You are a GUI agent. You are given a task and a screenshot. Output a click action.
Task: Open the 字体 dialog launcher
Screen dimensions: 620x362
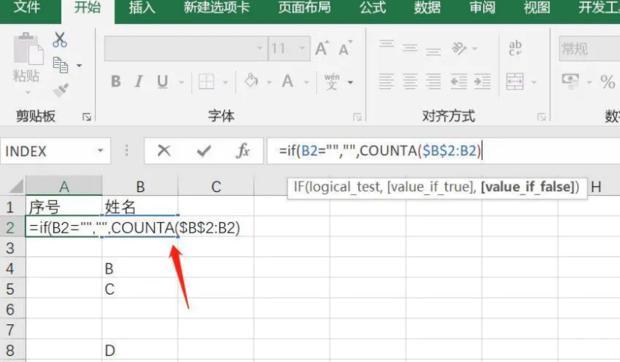(357, 117)
